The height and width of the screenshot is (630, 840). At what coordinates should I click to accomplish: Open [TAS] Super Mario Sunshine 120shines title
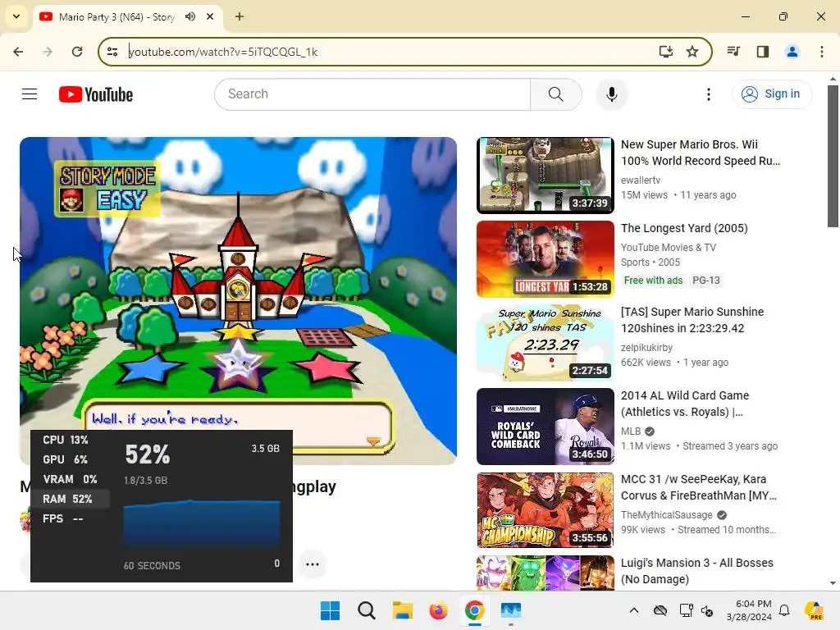pos(692,320)
